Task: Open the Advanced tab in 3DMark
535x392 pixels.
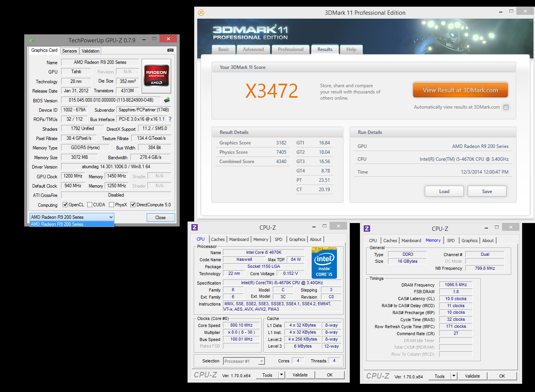Action: point(253,49)
